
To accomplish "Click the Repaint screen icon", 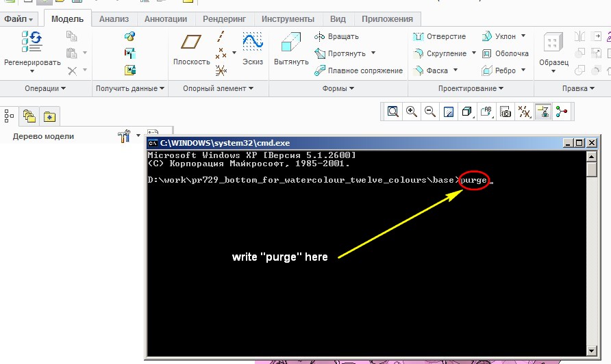I will pyautogui.click(x=449, y=112).
